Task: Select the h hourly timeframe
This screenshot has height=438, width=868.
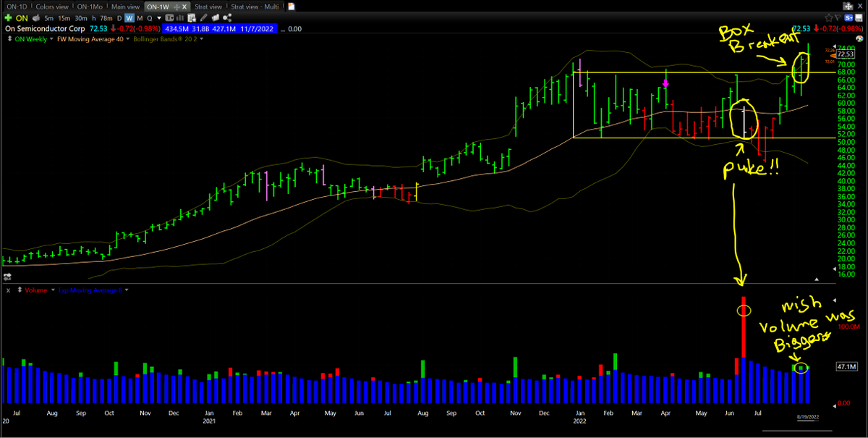Action: click(94, 18)
